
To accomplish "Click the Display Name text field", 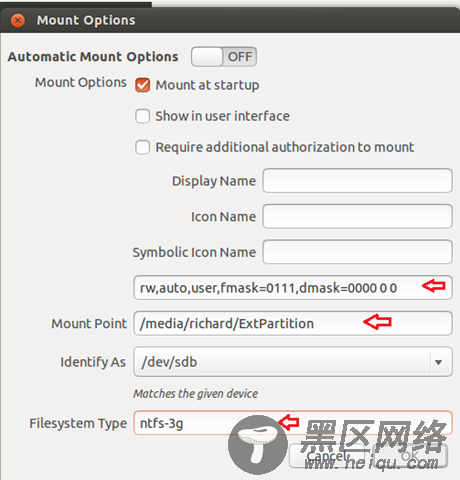I will pyautogui.click(x=357, y=181).
